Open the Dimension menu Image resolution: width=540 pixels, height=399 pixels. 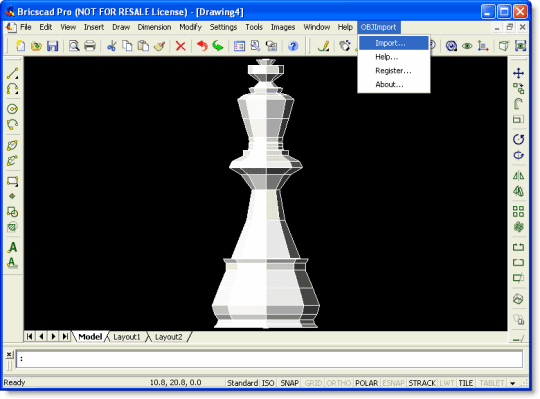[x=154, y=27]
